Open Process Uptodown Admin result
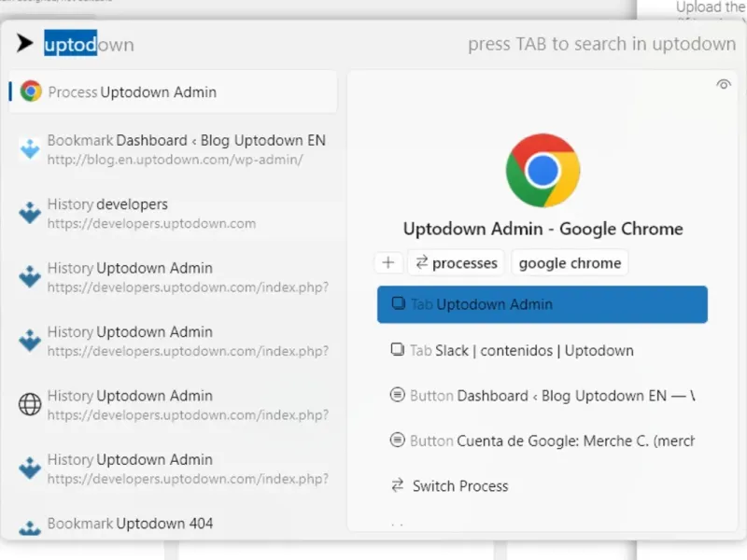Viewport: 747px width, 560px height. pyautogui.click(x=173, y=91)
